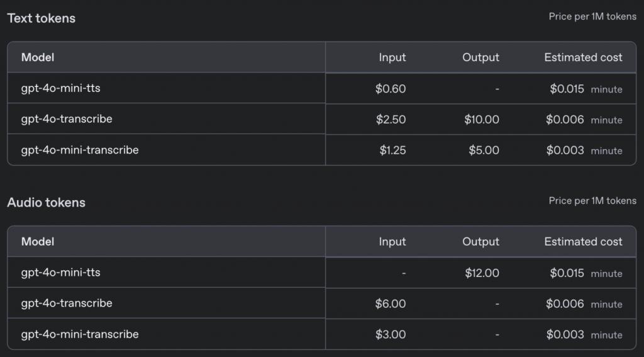
Task: Click the Text tokens section heading
Action: [x=41, y=18]
